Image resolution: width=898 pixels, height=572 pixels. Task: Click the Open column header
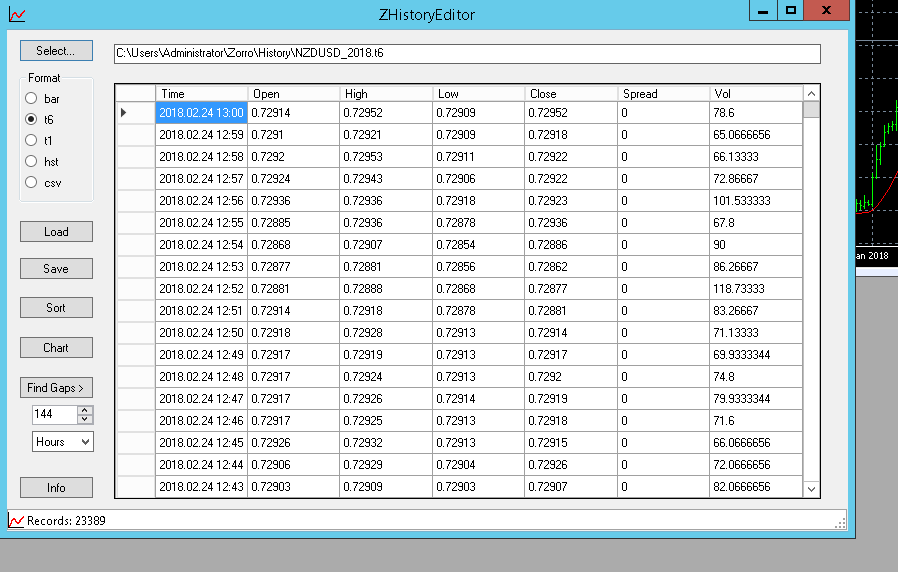[293, 93]
